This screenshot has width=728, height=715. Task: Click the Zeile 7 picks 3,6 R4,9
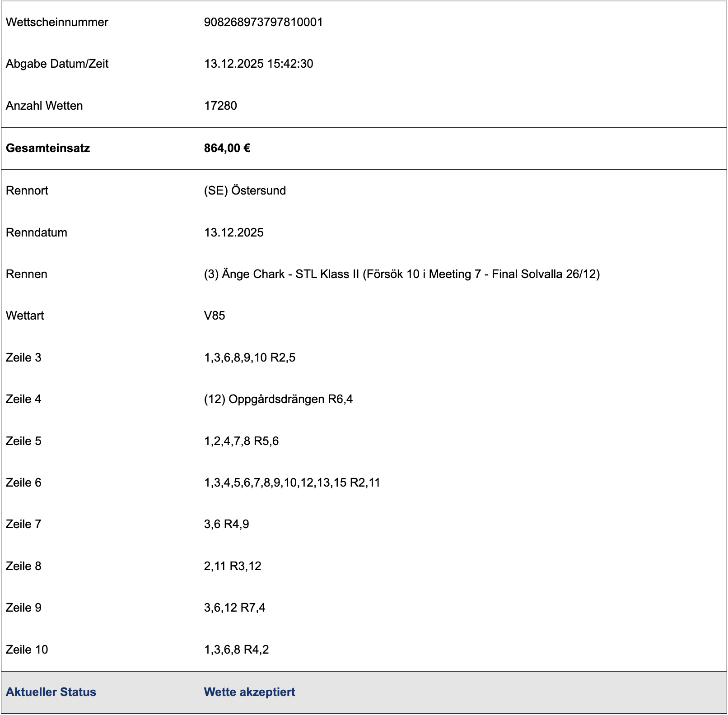tap(226, 524)
